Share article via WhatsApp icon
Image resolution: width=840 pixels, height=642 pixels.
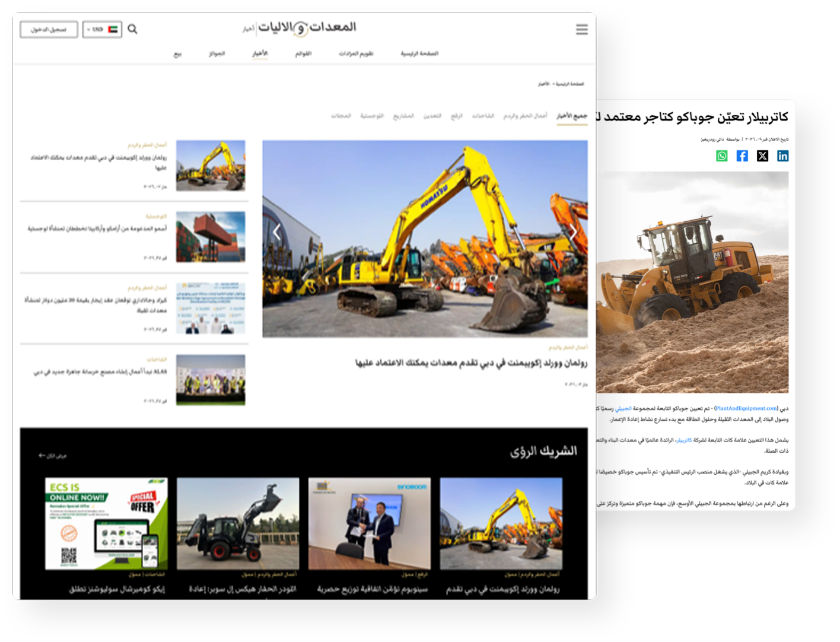721,156
